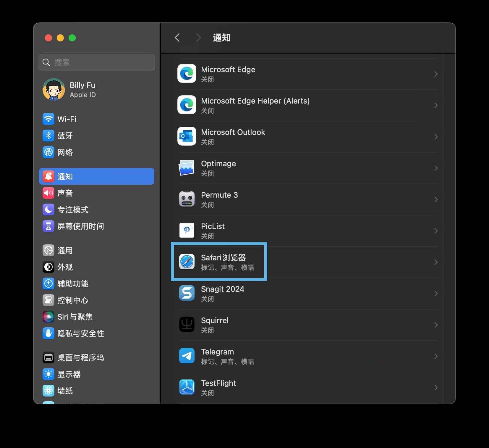Image resolution: width=489 pixels, height=448 pixels.
Task: Expand Telegram row chevron
Action: (436, 356)
